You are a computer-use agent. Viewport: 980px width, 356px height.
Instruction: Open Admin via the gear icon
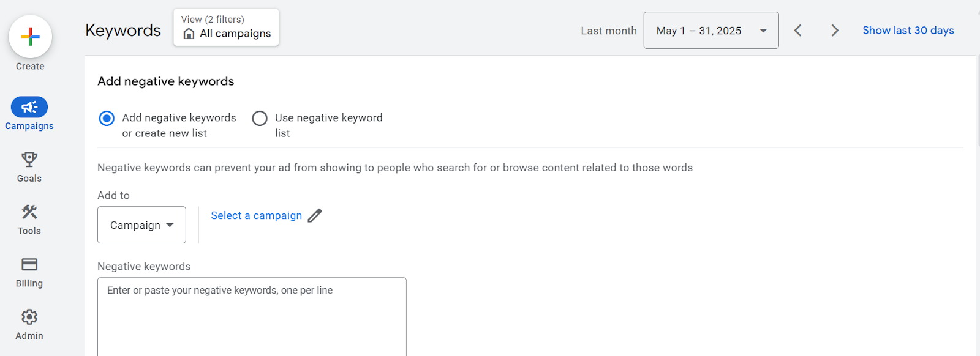(x=29, y=317)
